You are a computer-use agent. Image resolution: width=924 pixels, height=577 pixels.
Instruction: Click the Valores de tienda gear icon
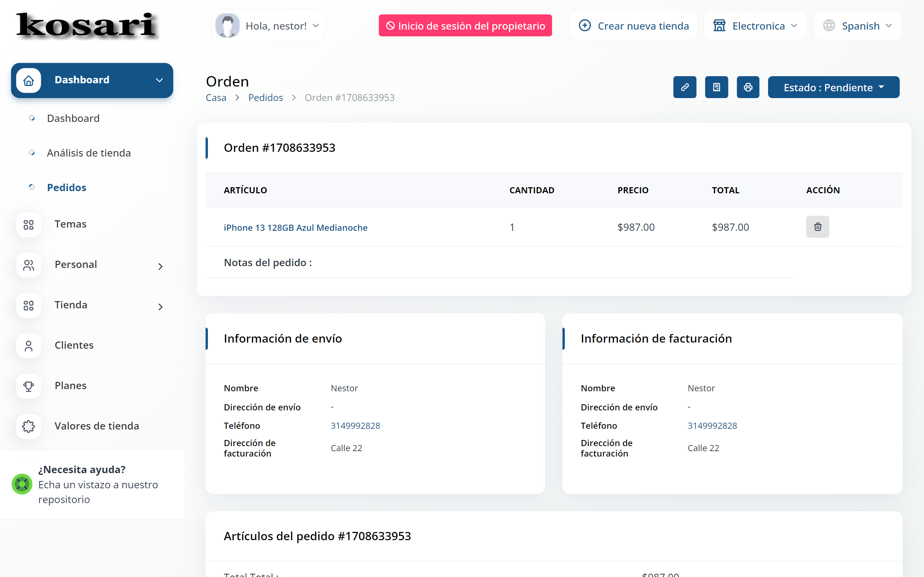[x=29, y=426]
